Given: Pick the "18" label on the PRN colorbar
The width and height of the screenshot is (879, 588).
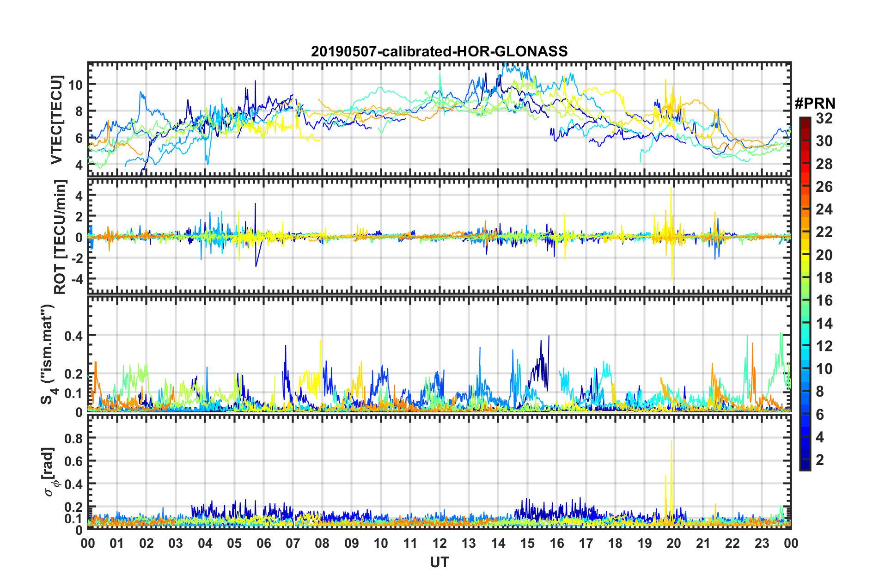Looking at the screenshot, I should pyautogui.click(x=824, y=278).
